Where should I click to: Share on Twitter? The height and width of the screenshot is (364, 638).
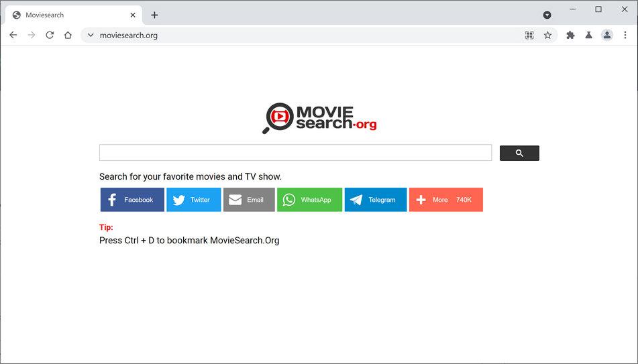coord(194,200)
